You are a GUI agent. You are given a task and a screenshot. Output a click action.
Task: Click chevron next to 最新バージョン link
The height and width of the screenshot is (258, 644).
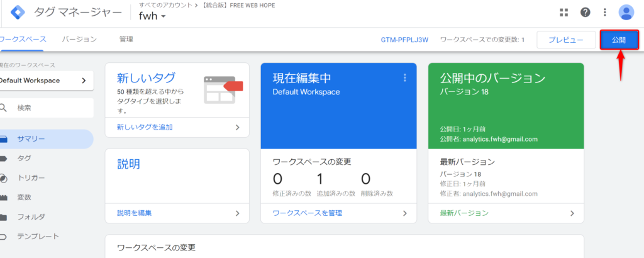[572, 213]
